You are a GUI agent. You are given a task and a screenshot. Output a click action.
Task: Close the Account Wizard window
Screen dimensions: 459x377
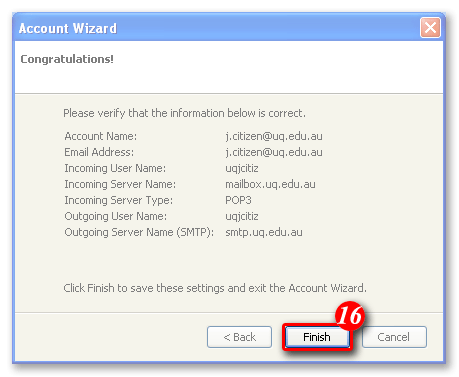pyautogui.click(x=430, y=27)
